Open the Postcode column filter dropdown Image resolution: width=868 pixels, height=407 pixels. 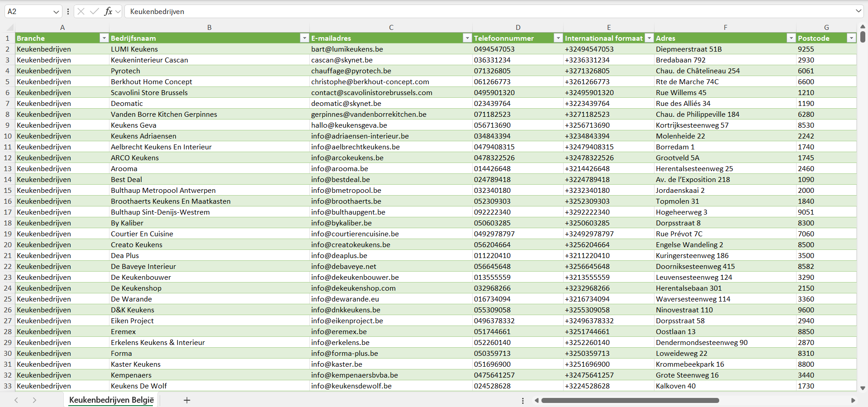coord(851,38)
